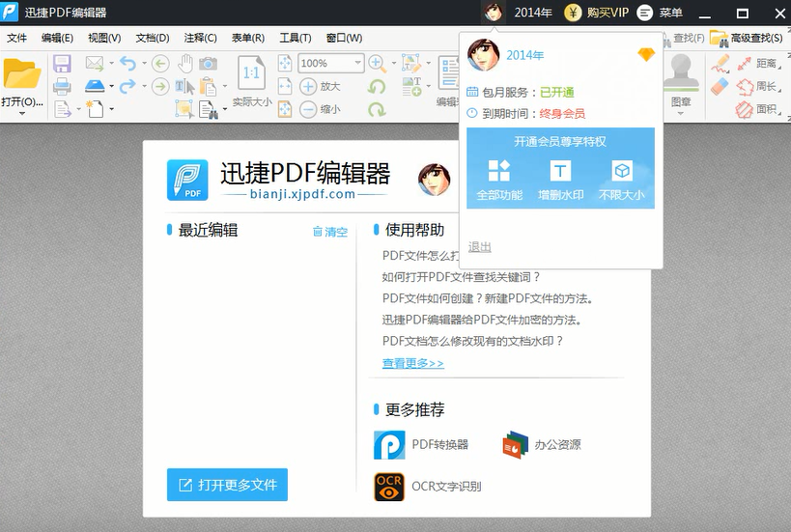Select the 周长 perimeter measure tool
The height and width of the screenshot is (532, 791).
click(x=758, y=86)
